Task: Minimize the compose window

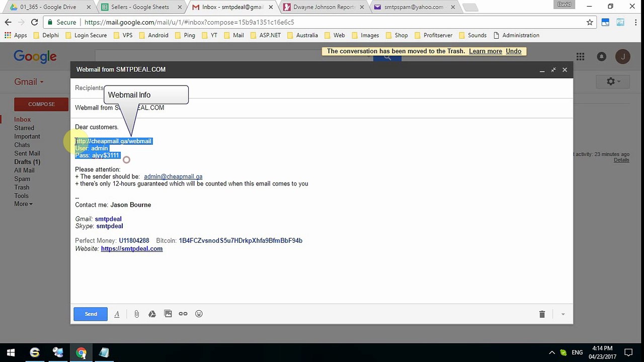Action: 542,70
